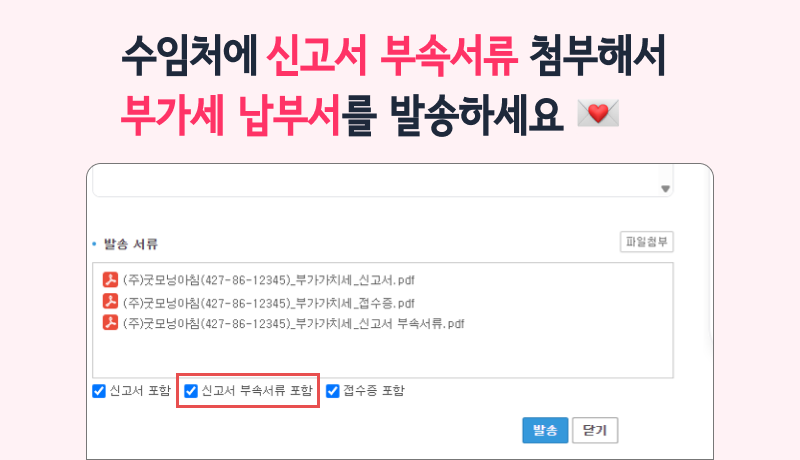This screenshot has height=460, width=800.
Task: Click the 파일첨부 button
Action: [646, 242]
